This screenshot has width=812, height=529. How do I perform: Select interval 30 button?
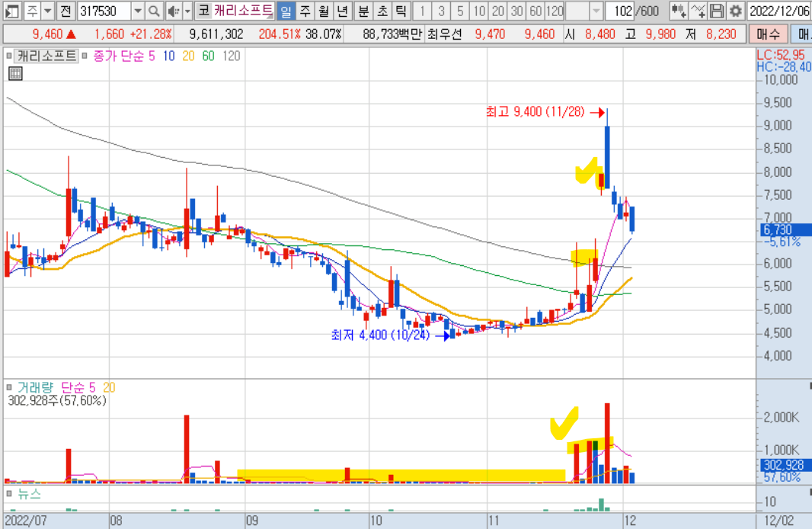tap(516, 11)
